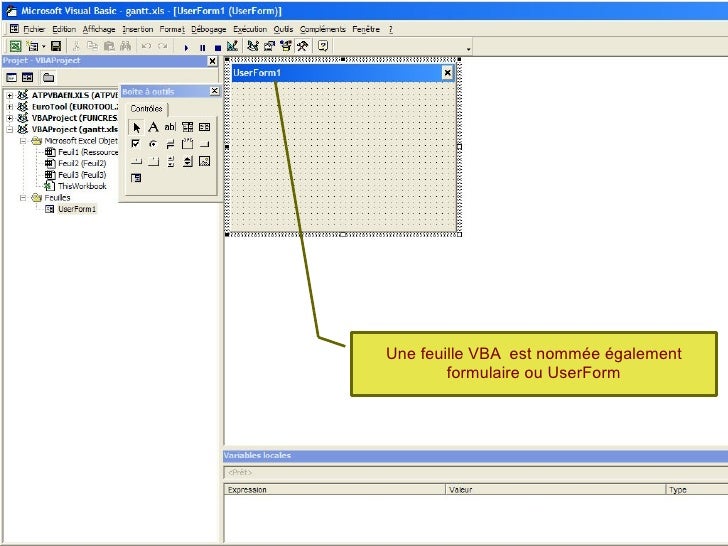Image resolution: width=728 pixels, height=546 pixels.
Task: Toggle Design mode icon
Action: (233, 46)
